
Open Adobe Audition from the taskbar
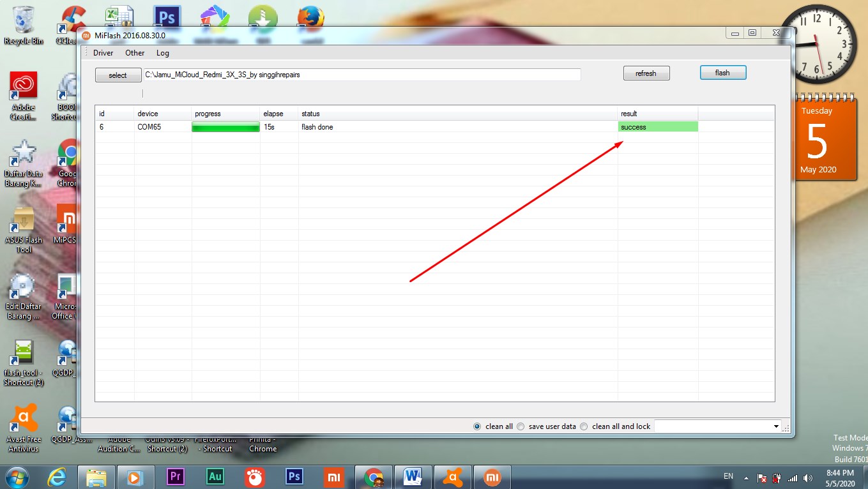pos(215,477)
